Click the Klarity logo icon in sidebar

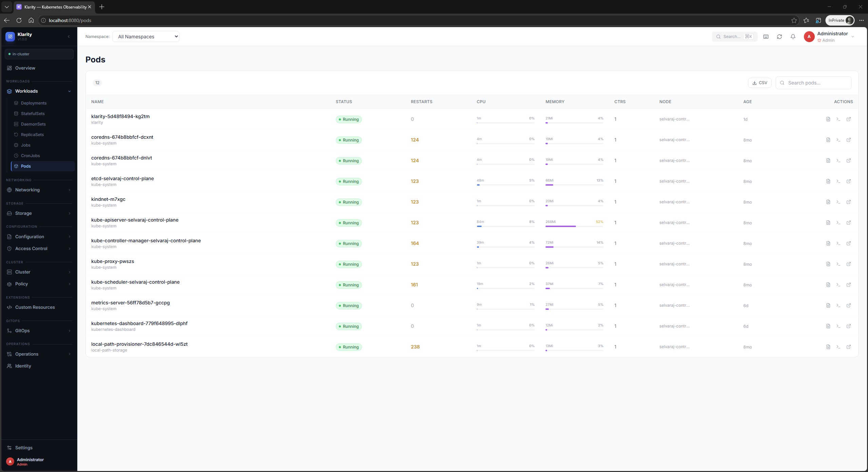(x=10, y=36)
